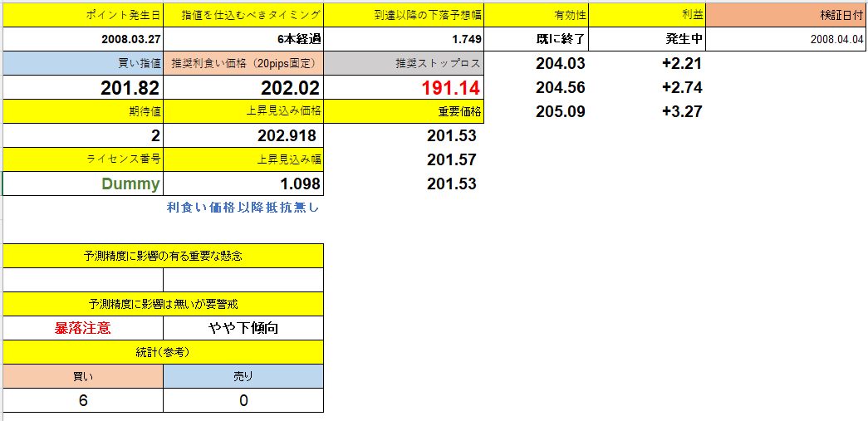
Task: Select the ライセンス番号 label cell
Action: [83, 159]
